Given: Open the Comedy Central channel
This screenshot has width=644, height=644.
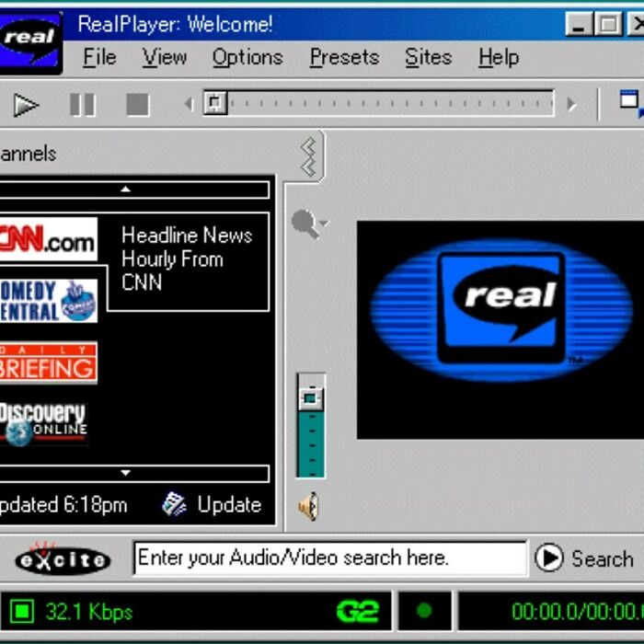Looking at the screenshot, I should 48,301.
